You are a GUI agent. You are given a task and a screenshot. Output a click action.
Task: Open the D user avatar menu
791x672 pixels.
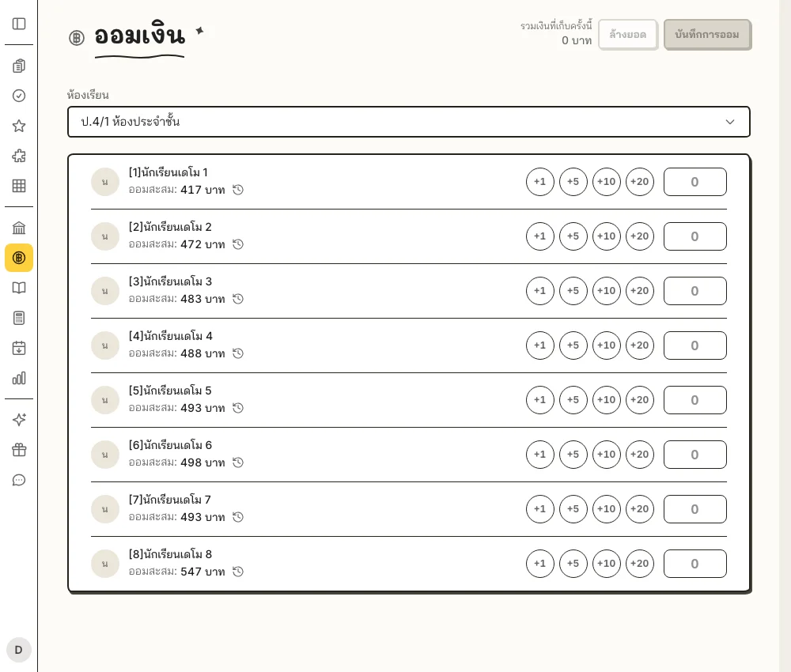(19, 650)
